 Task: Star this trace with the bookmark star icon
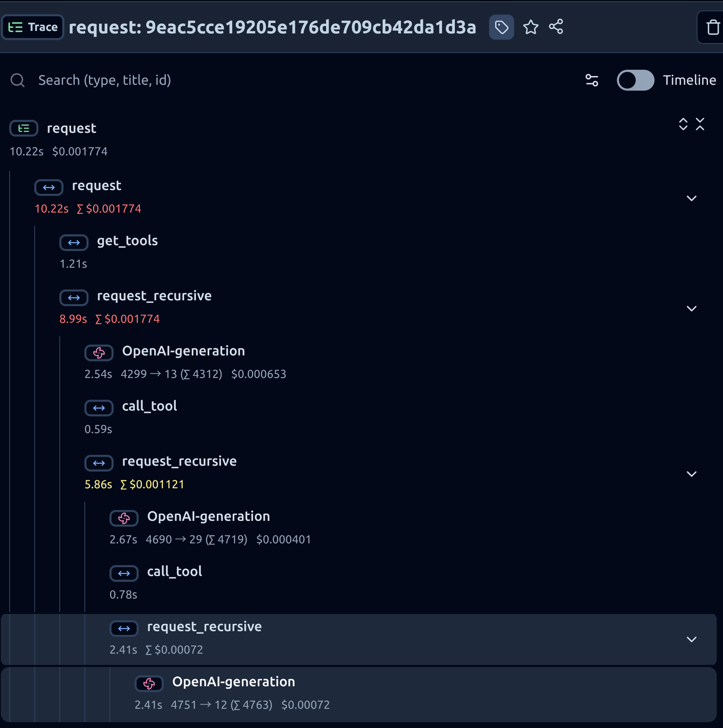tap(530, 27)
